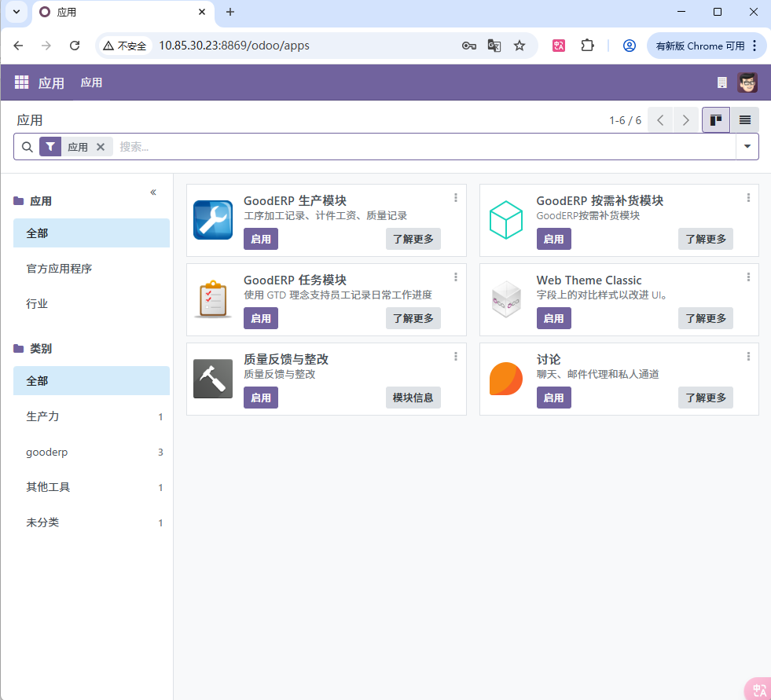Viewport: 771px width, 700px height.
Task: Open the company building icon in the navbar
Action: pos(721,82)
